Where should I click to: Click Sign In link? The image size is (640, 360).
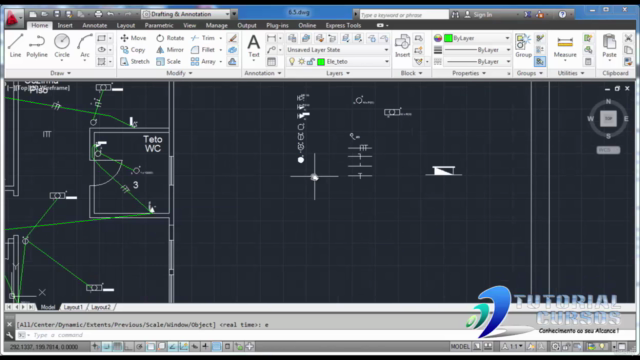point(483,15)
